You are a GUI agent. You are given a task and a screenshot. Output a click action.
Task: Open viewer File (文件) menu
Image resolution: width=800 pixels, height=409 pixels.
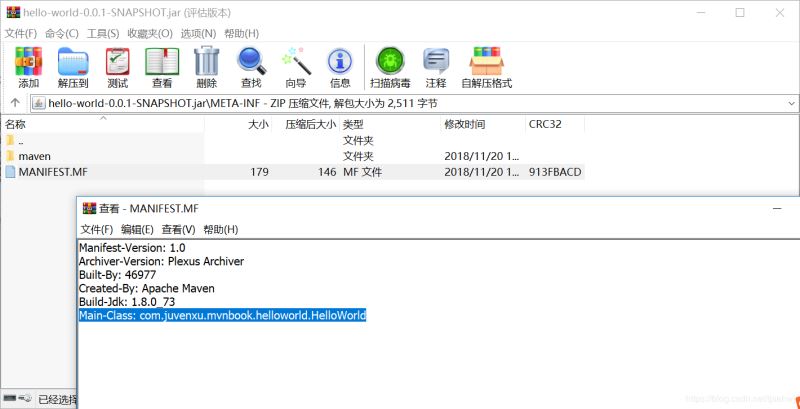tap(97, 229)
